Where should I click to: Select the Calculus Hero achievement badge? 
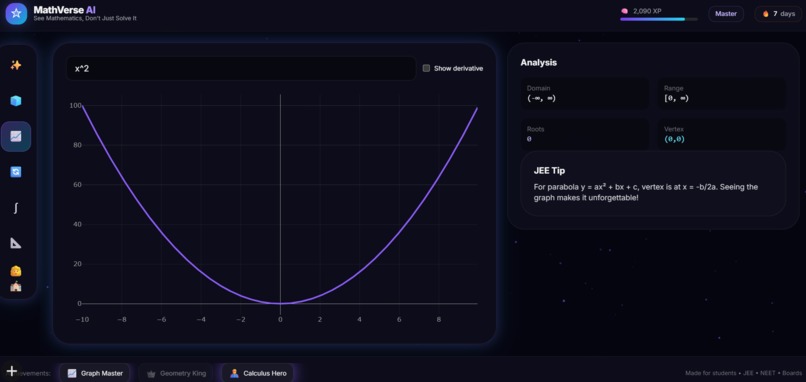[x=258, y=373]
